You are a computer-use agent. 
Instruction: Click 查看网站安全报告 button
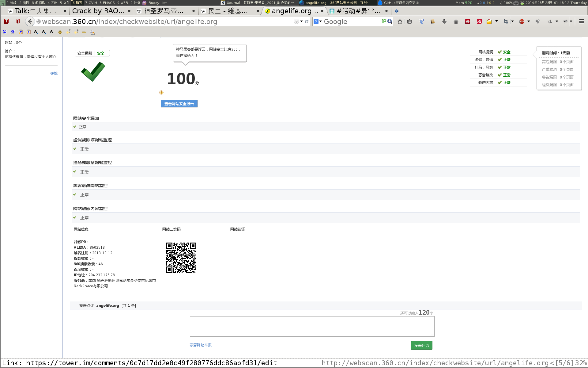click(179, 104)
